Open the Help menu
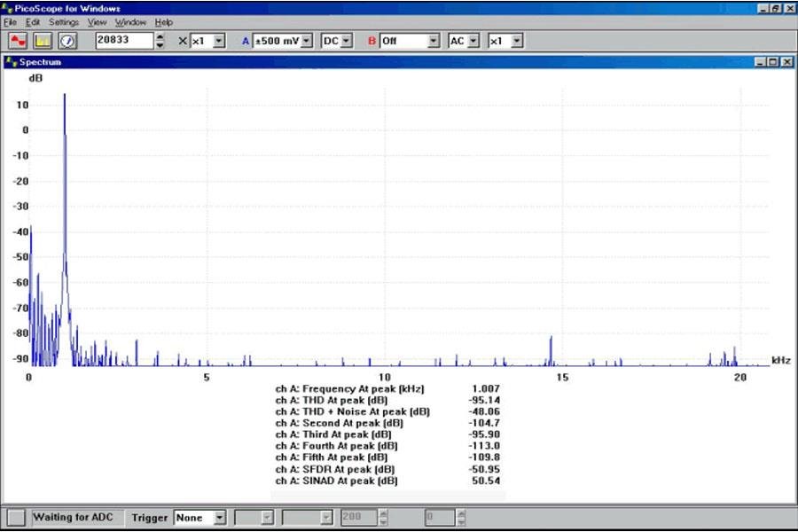This screenshot has width=798, height=532. [164, 21]
